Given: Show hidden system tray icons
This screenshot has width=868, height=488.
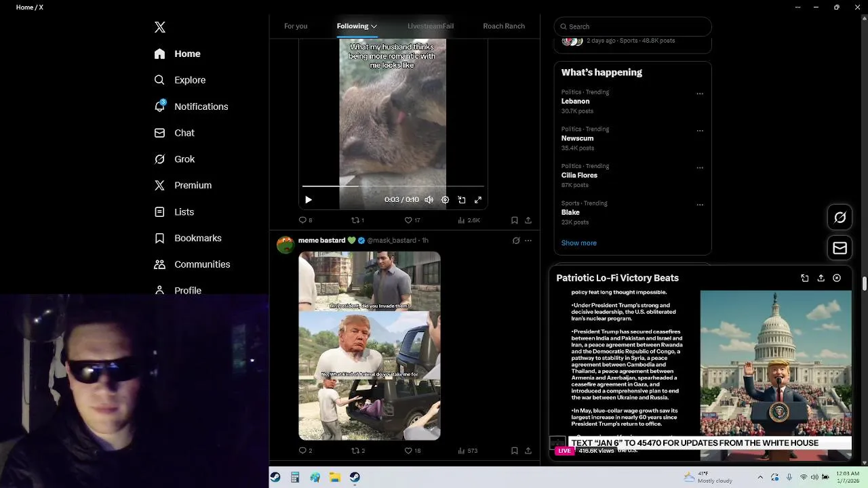Looking at the screenshot, I should [760, 477].
